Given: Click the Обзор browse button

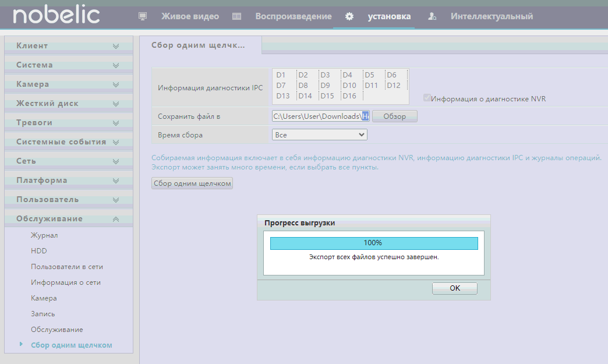Looking at the screenshot, I should click(x=395, y=116).
